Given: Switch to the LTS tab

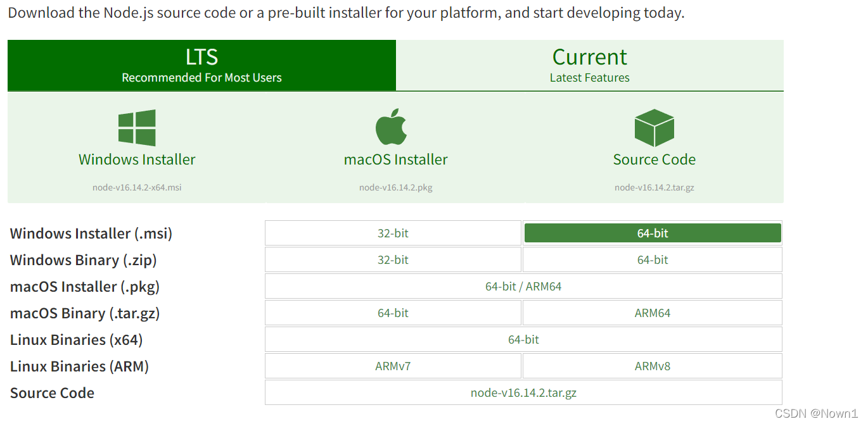Looking at the screenshot, I should (x=201, y=65).
